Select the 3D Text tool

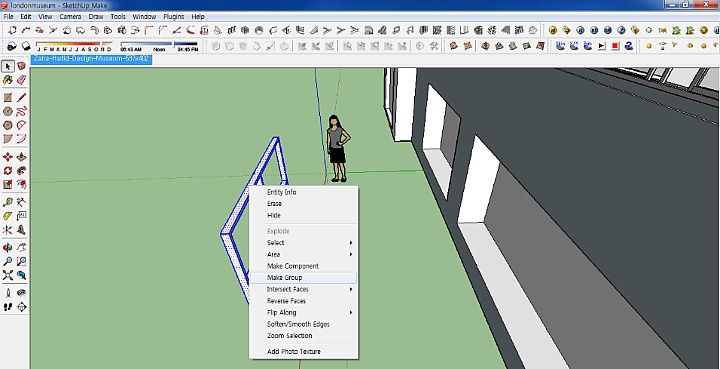pos(22,229)
